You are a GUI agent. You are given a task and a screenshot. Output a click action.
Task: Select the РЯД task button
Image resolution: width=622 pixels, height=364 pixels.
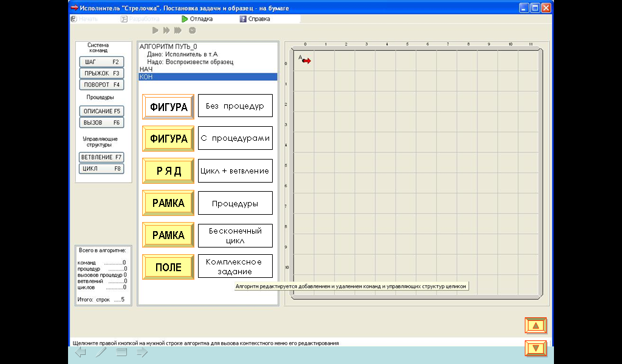(x=168, y=170)
